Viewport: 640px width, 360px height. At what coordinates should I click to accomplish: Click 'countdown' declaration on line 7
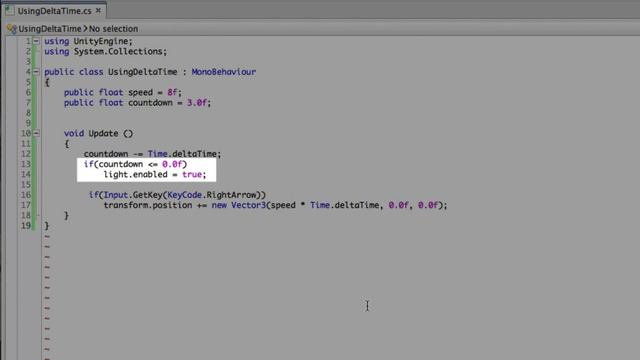(150, 103)
